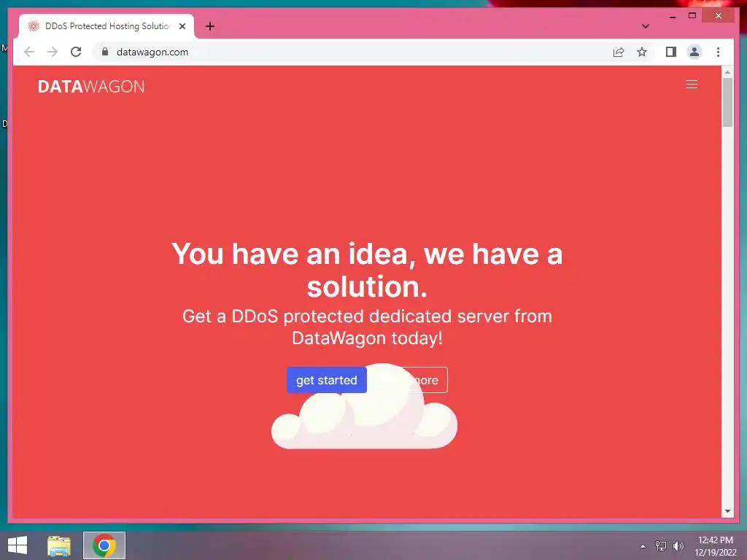Click the scrollbar down arrow
The height and width of the screenshot is (560, 747).
(x=727, y=511)
